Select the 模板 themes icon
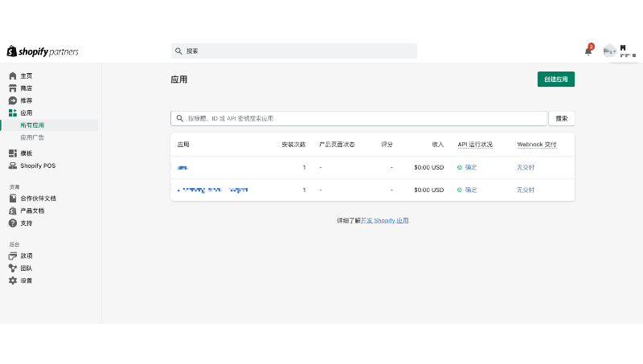Viewport: 643px width, 364px height. point(13,153)
